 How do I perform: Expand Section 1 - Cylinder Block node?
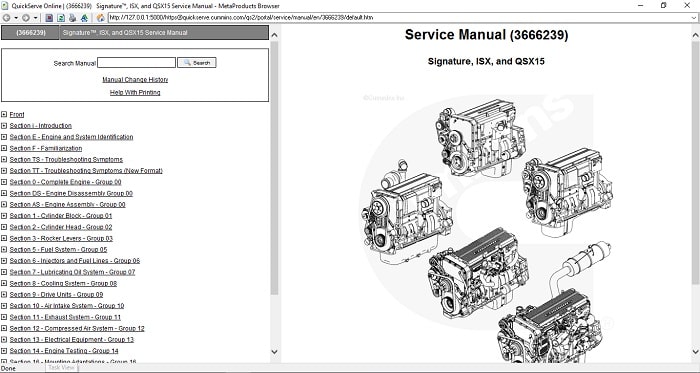pos(4,216)
